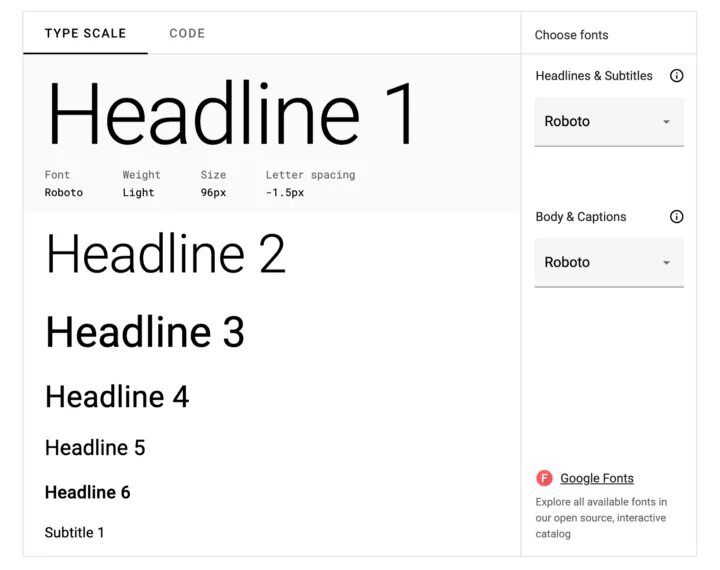720x570 pixels.
Task: Open the Body & Captions Roboto dropdown
Action: [609, 263]
